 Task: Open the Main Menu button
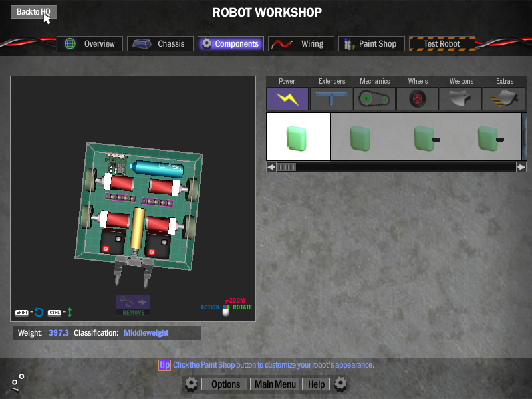[x=275, y=384]
